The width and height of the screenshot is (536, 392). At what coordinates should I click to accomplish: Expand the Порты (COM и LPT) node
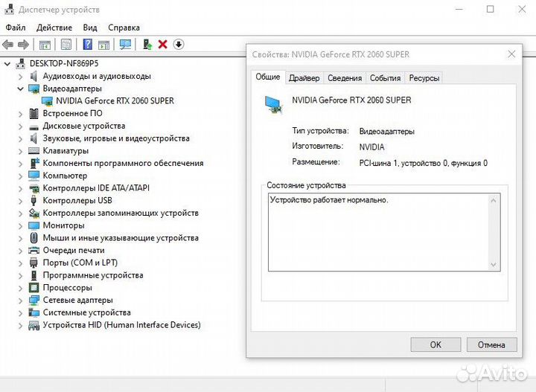pyautogui.click(x=21, y=263)
